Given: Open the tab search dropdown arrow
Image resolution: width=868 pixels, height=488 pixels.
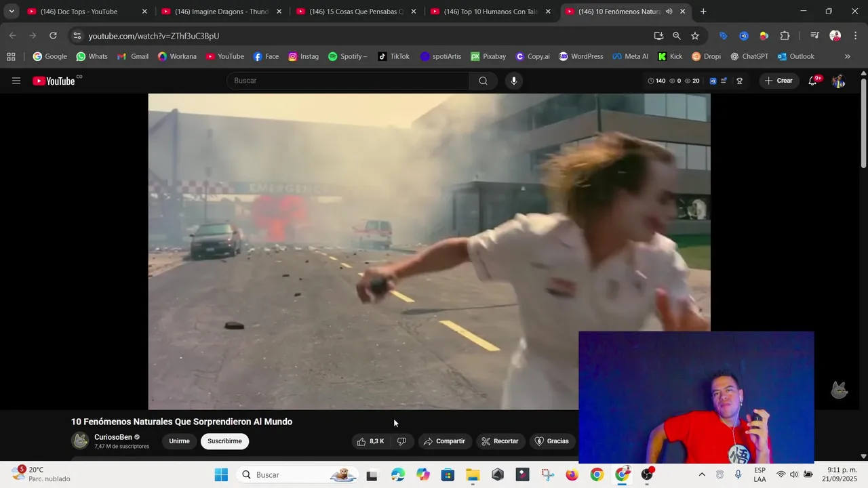Looking at the screenshot, I should (11, 12).
